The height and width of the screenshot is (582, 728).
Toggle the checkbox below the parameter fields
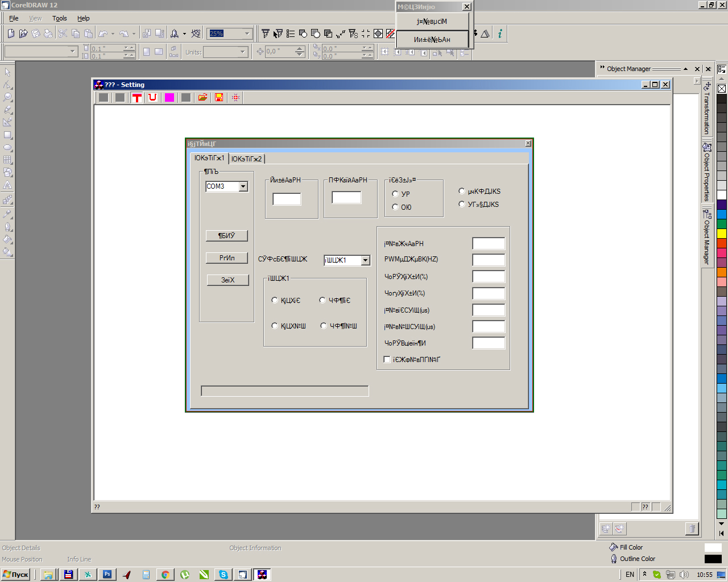click(387, 359)
